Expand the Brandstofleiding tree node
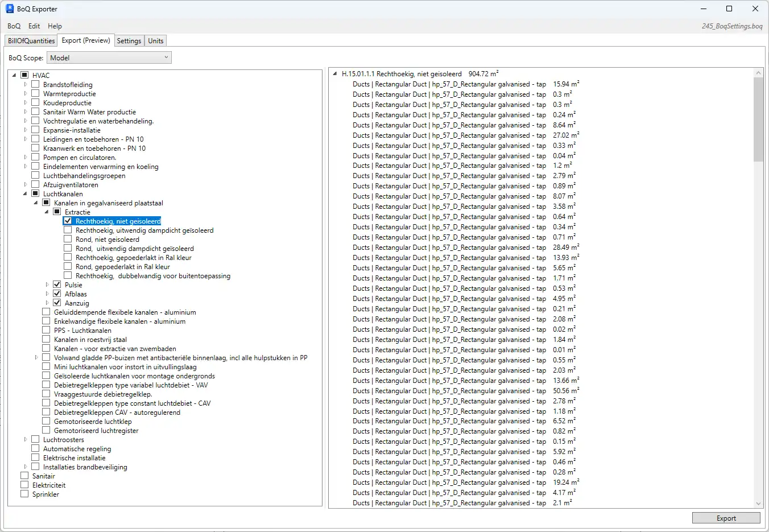The width and height of the screenshot is (769, 532). tap(26, 85)
